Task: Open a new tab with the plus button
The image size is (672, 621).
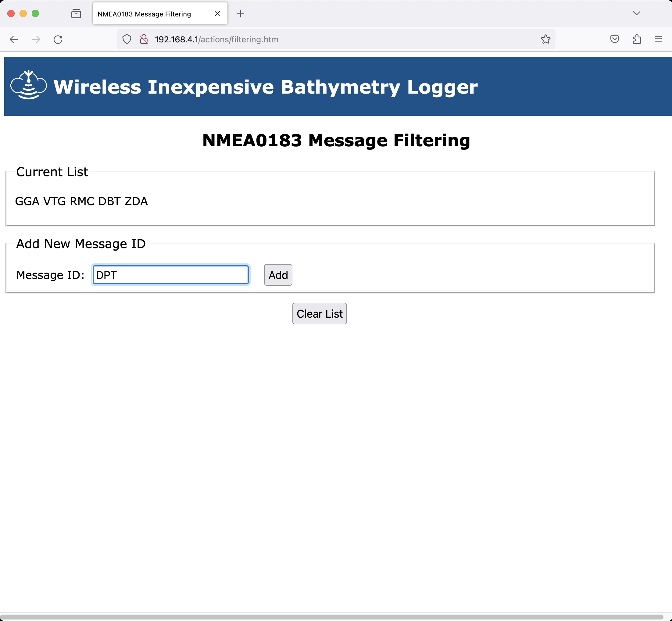Action: pos(241,14)
